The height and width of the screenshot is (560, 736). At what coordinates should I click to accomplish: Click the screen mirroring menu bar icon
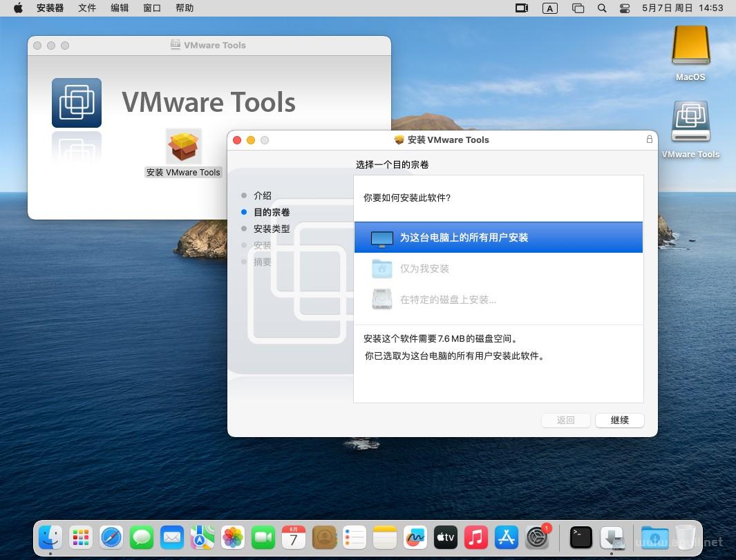tap(522, 8)
